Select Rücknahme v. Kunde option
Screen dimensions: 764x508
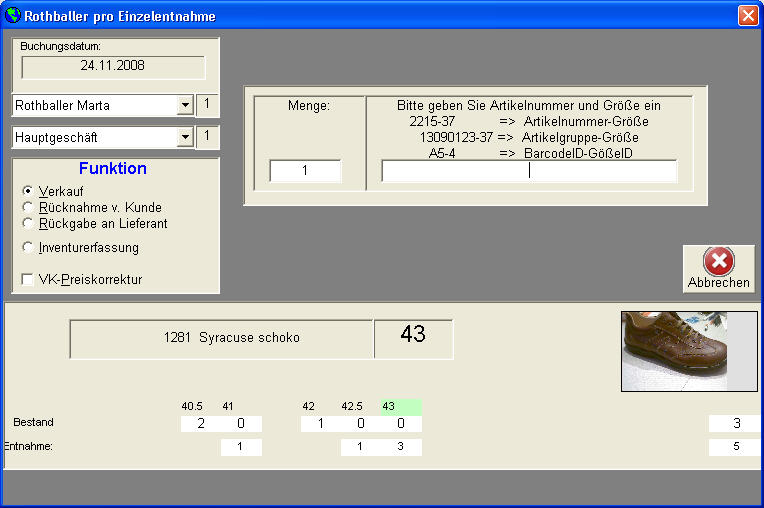(28, 207)
